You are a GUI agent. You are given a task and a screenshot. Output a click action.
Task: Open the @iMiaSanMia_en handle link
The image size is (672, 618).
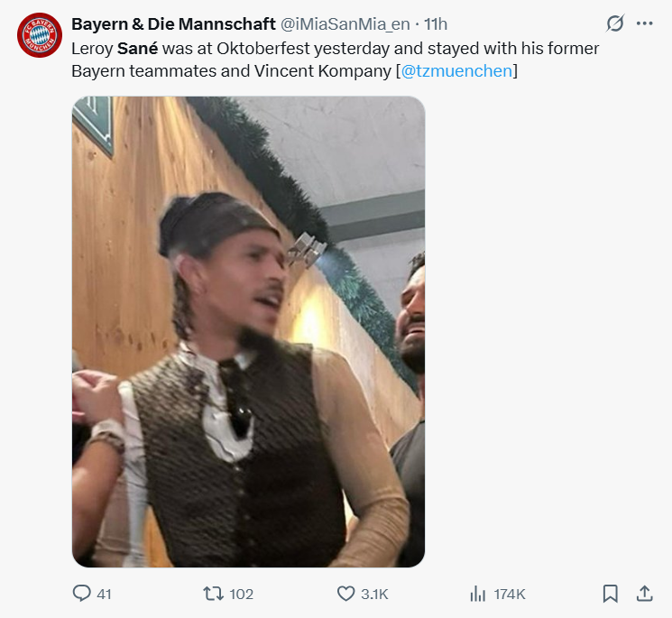(x=349, y=23)
